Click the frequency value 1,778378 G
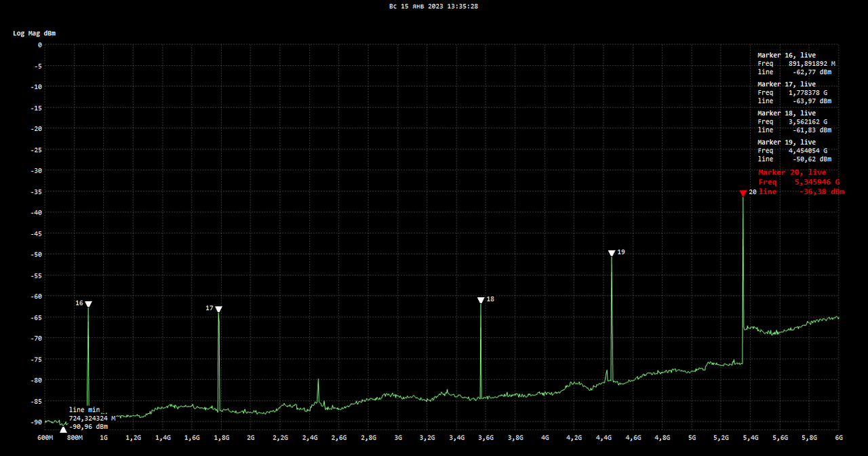Viewport: 868px width, 456px height. [x=808, y=93]
